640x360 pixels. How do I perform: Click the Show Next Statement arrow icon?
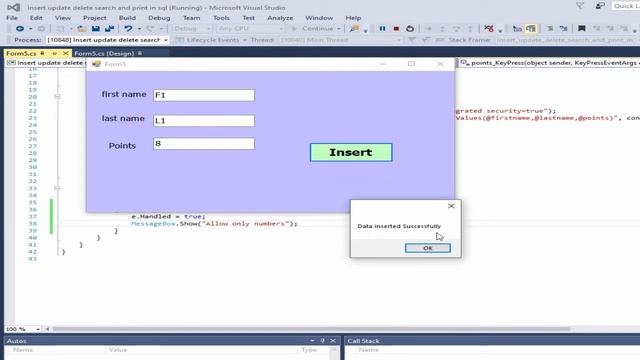(x=428, y=29)
